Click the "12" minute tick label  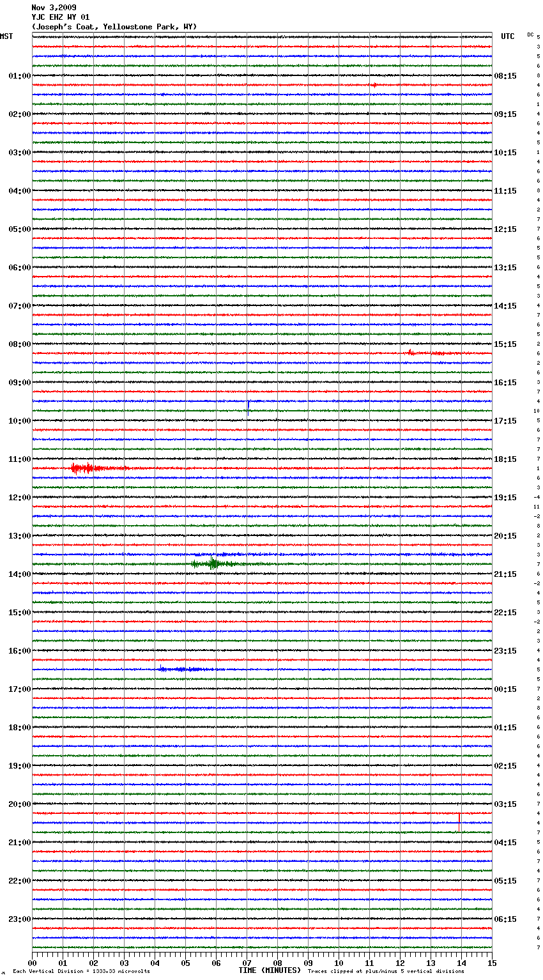400,963
